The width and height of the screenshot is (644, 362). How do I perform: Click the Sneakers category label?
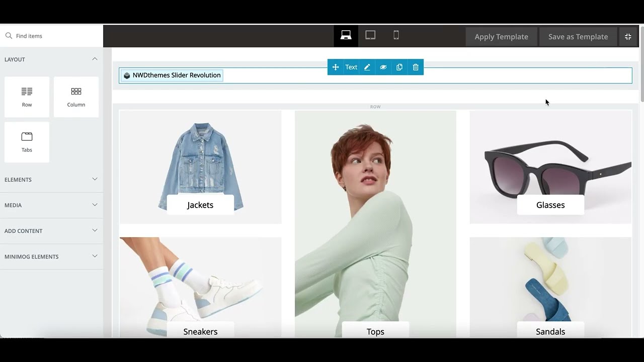tap(200, 331)
